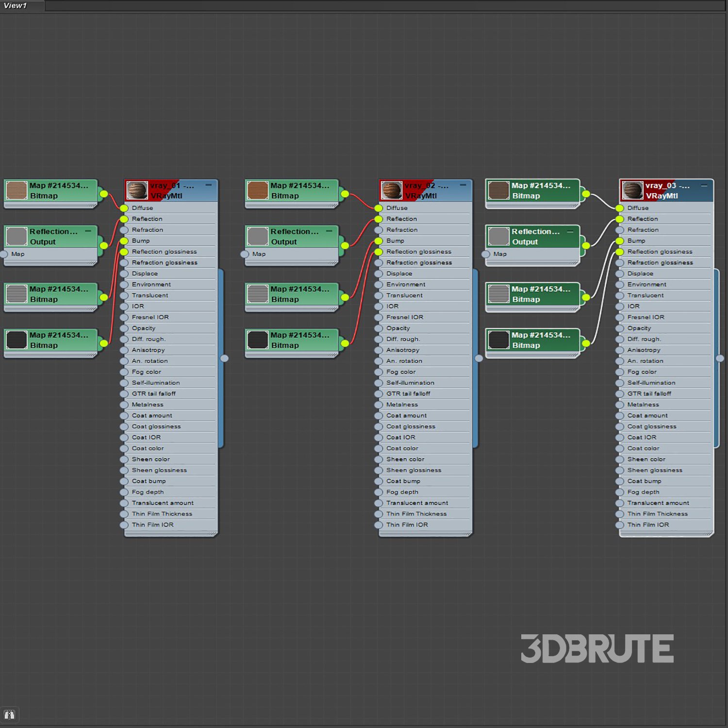
Task: Click the vray_02 material output socket
Action: pyautogui.click(x=479, y=359)
